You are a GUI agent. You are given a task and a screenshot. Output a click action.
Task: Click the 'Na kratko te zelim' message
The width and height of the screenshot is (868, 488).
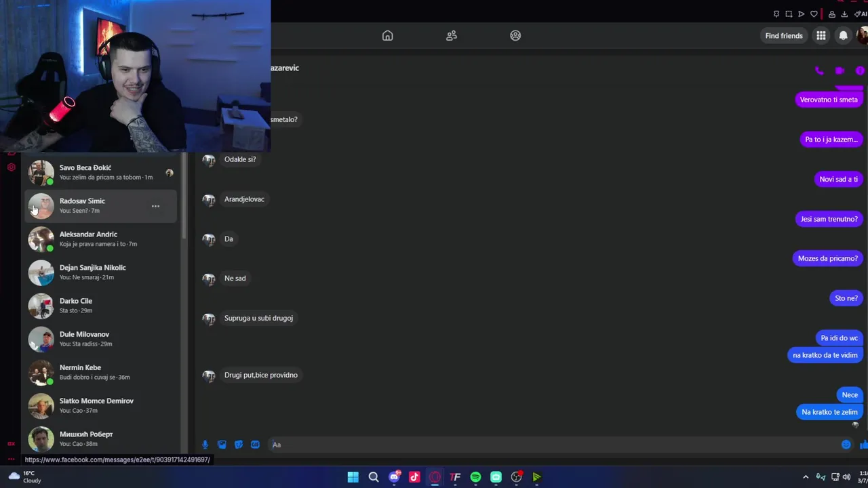point(829,412)
